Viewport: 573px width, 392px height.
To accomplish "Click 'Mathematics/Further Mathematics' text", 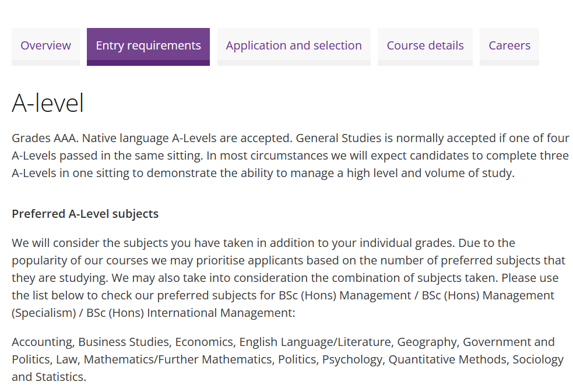I will tap(179, 359).
